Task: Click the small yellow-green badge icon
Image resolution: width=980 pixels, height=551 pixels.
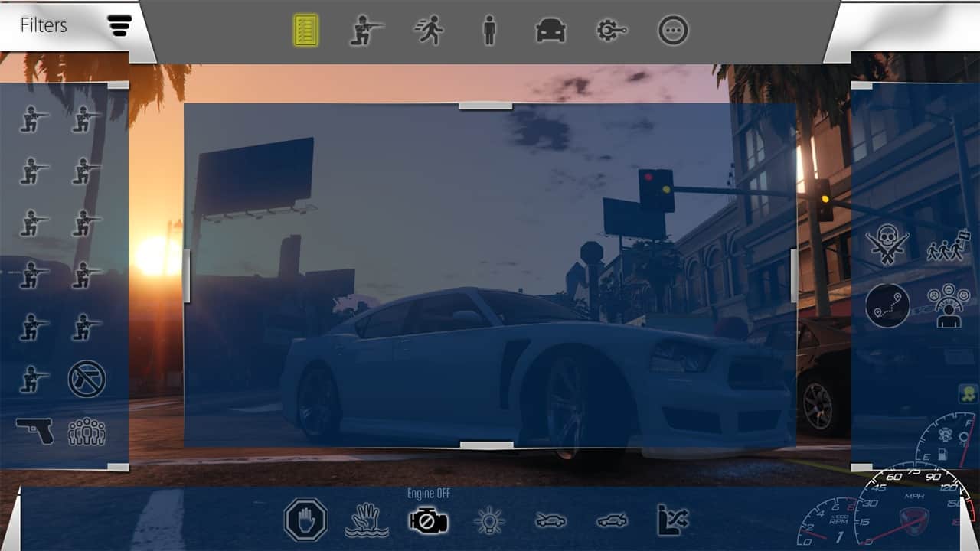Action: pyautogui.click(x=967, y=394)
